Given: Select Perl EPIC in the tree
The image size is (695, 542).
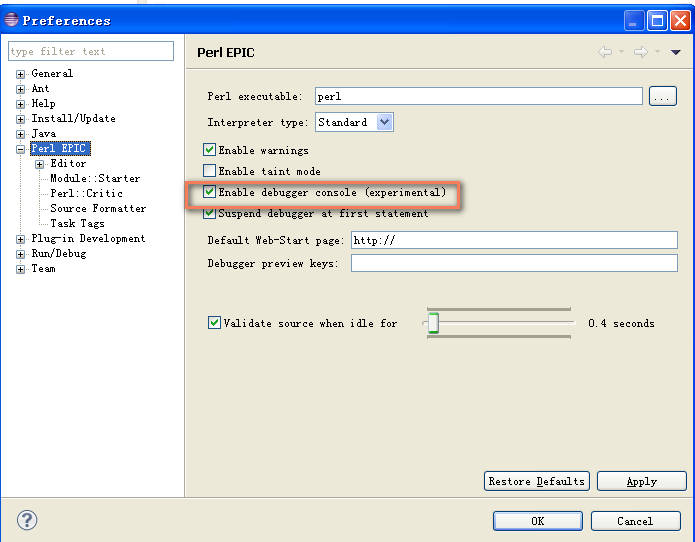Looking at the screenshot, I should point(60,148).
